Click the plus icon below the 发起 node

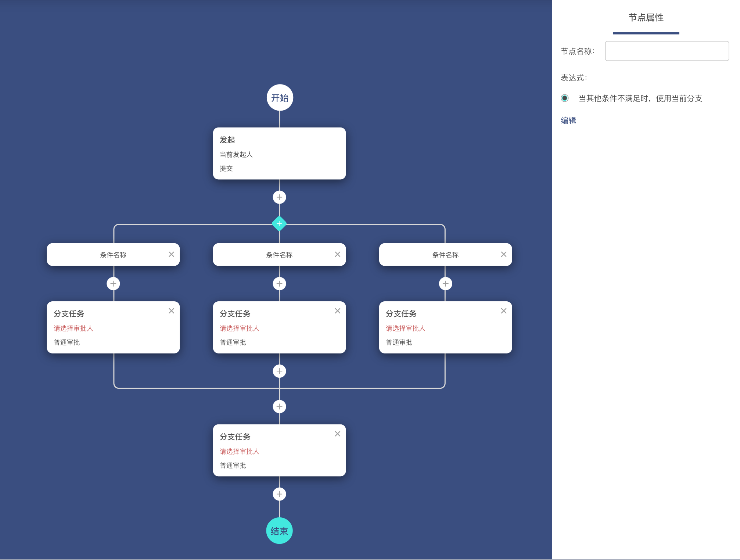[279, 197]
